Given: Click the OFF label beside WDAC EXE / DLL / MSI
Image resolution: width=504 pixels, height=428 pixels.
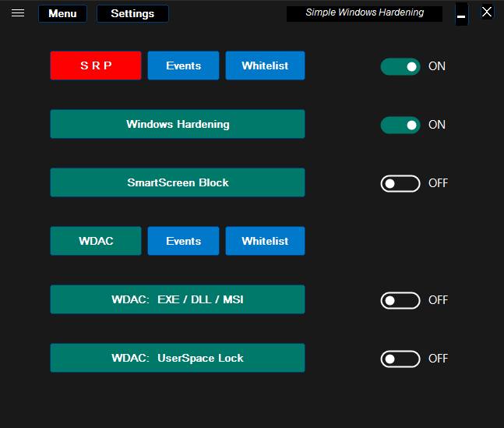Looking at the screenshot, I should coord(438,300).
